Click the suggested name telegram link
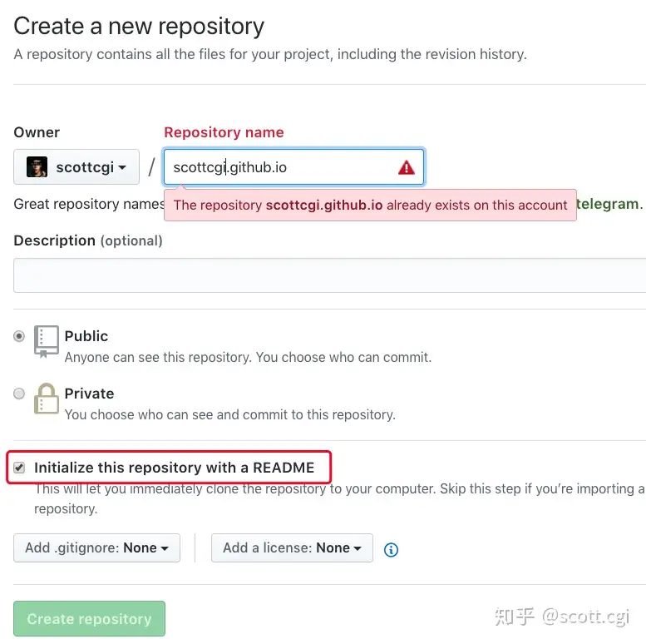Viewport: 646px width, 644px height. [608, 204]
